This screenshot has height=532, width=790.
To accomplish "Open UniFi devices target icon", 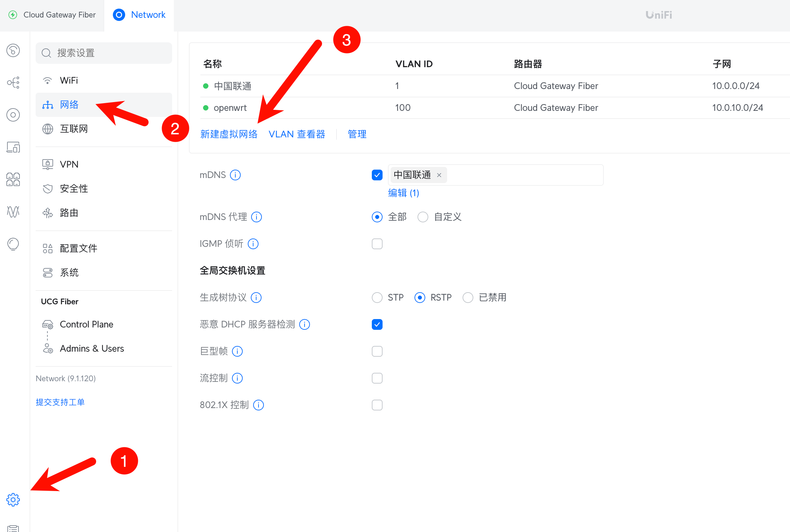I will tap(13, 115).
